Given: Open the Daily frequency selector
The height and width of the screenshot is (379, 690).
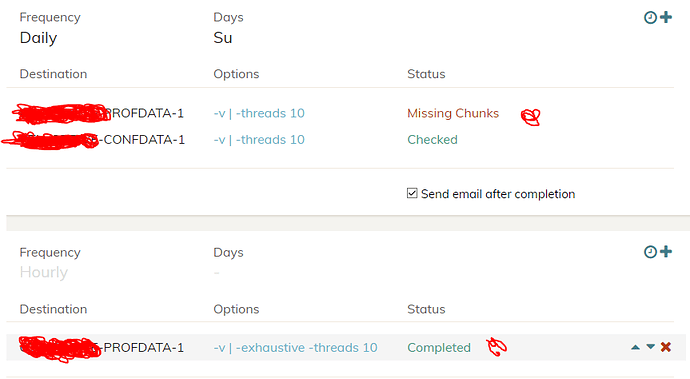Looking at the screenshot, I should (38, 38).
